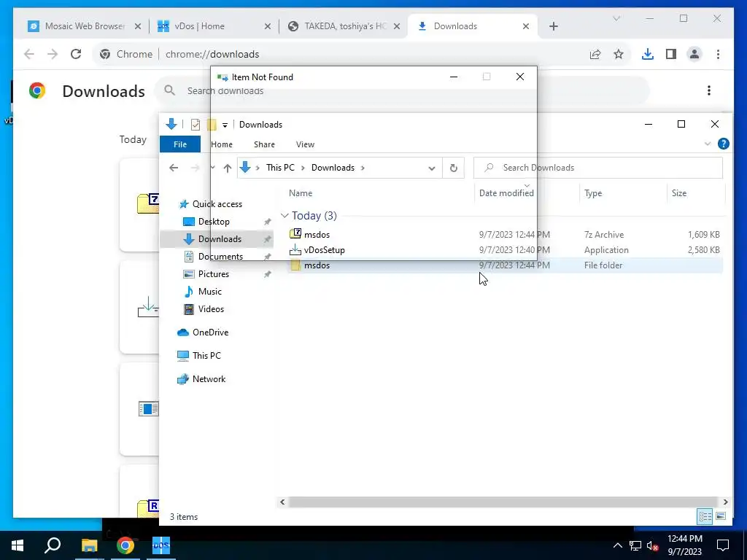Select Network in navigation pane
747x560 pixels.
209,379
